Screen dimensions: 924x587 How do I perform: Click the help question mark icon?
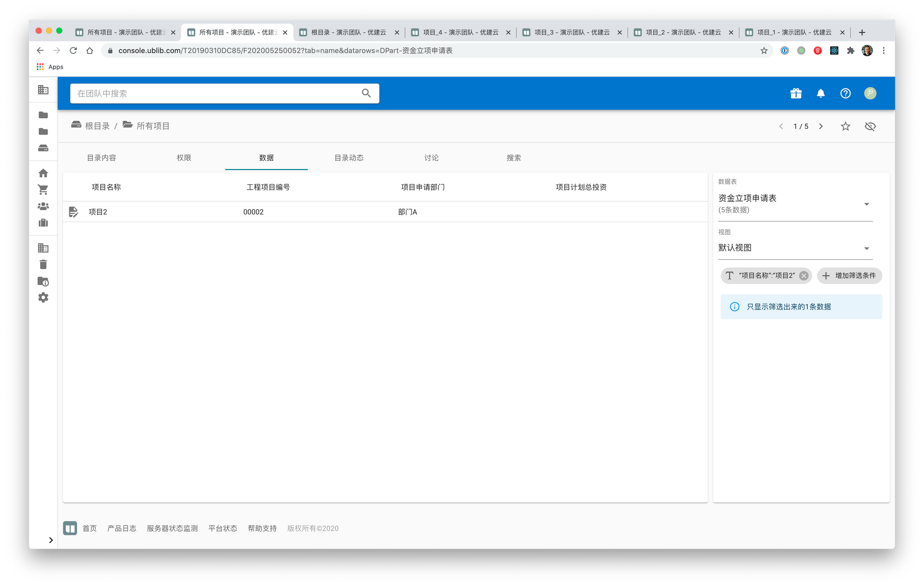coord(845,93)
